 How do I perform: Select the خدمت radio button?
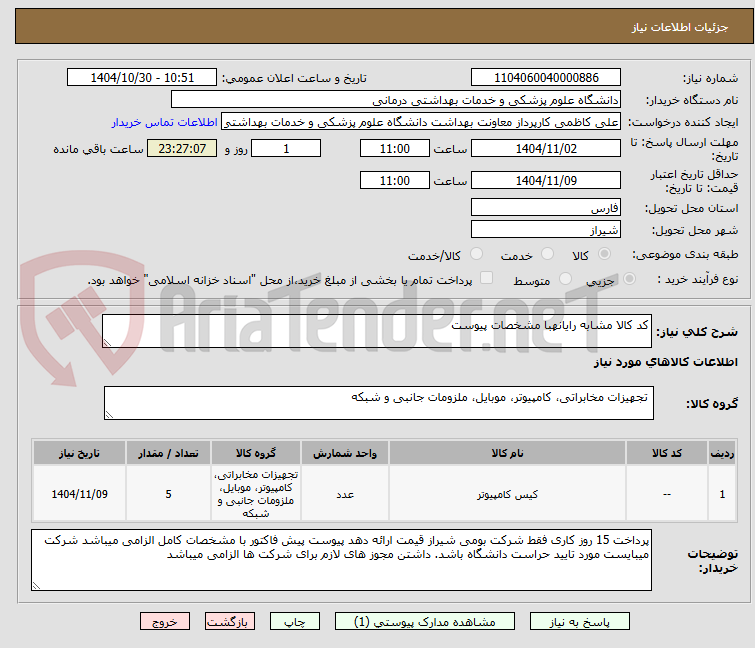coord(547,254)
